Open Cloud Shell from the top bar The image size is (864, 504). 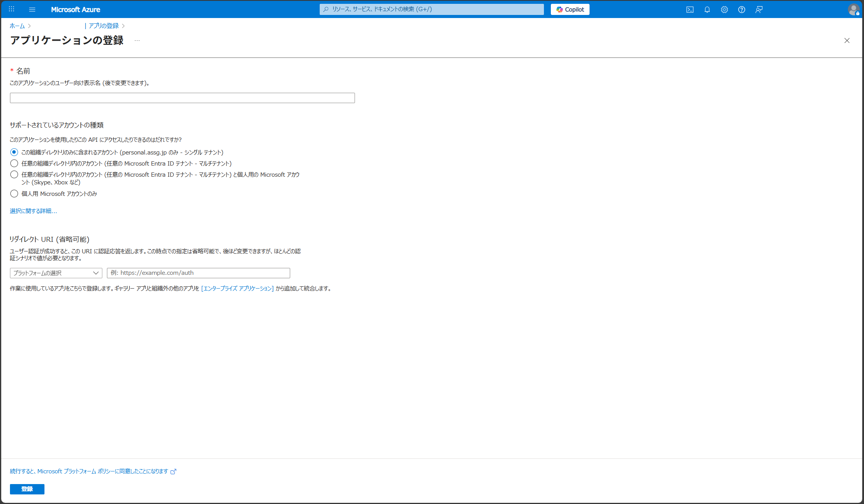point(690,9)
